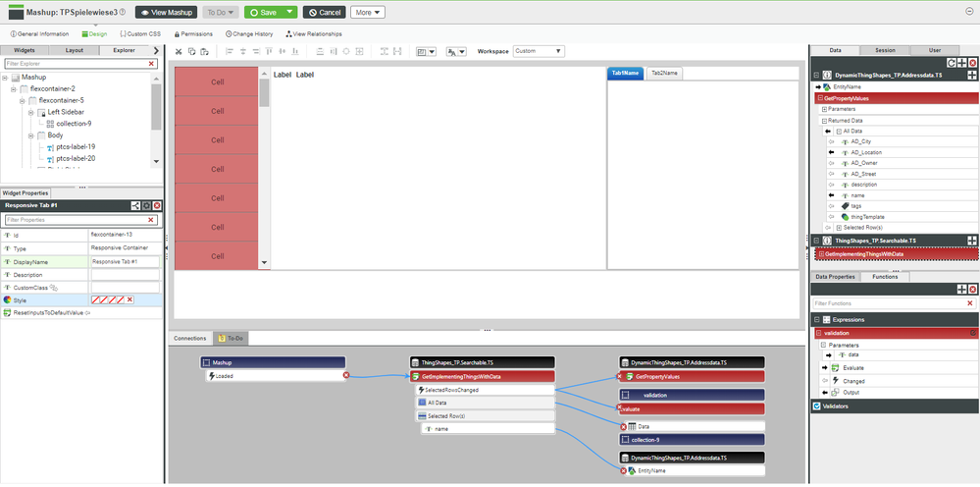Open the Save button dropdown arrow

tap(288, 12)
